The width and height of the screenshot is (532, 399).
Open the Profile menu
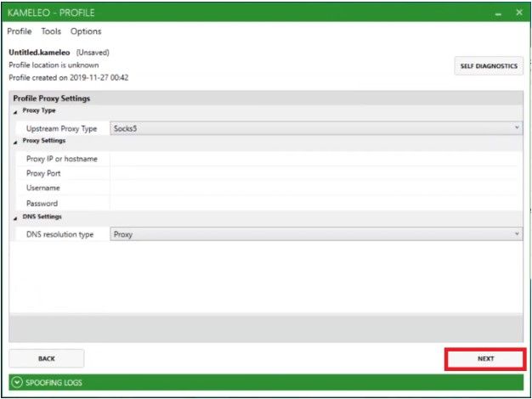pos(20,31)
